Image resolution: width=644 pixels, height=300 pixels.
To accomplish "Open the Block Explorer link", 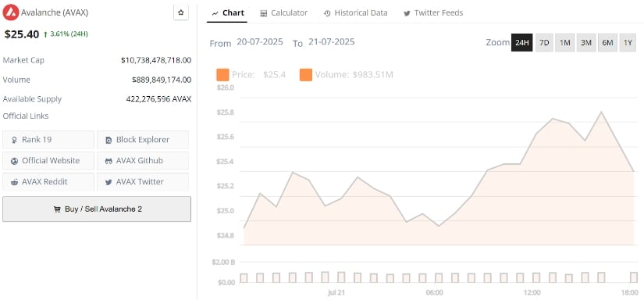I will pos(143,140).
